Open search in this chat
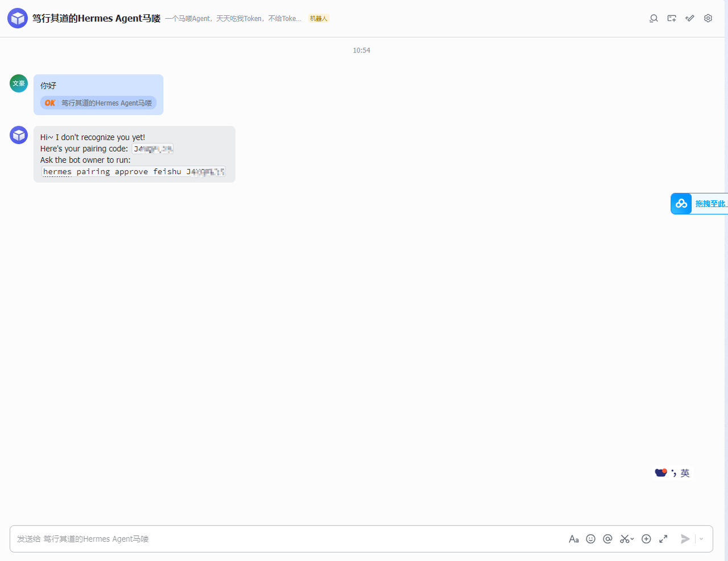 point(653,18)
